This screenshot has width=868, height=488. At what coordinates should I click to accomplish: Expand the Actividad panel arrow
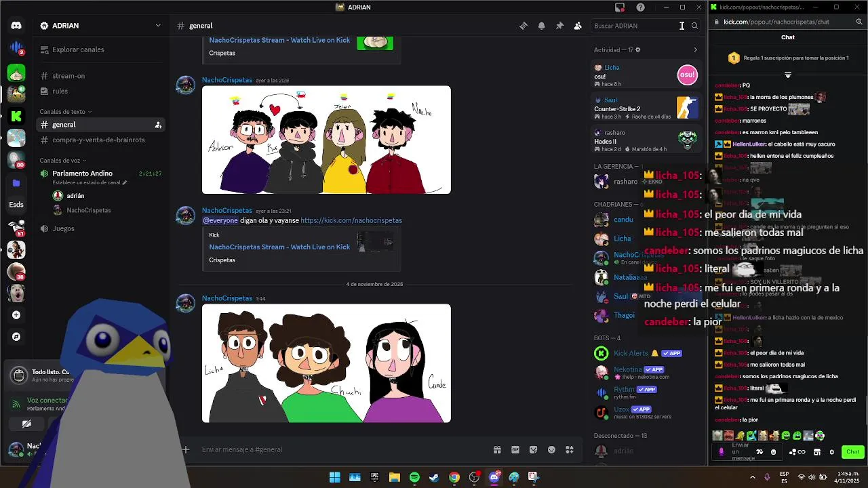(695, 50)
